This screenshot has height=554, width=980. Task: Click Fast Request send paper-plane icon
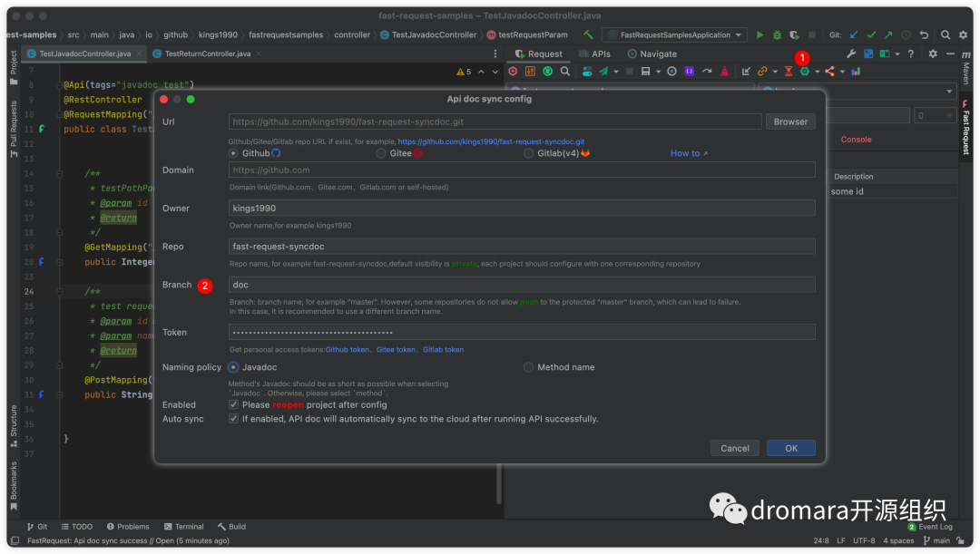coord(603,72)
